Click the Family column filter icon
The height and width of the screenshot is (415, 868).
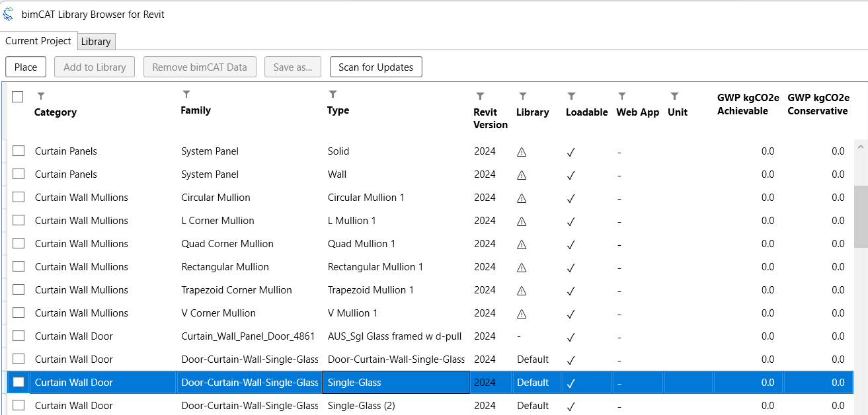point(186,94)
